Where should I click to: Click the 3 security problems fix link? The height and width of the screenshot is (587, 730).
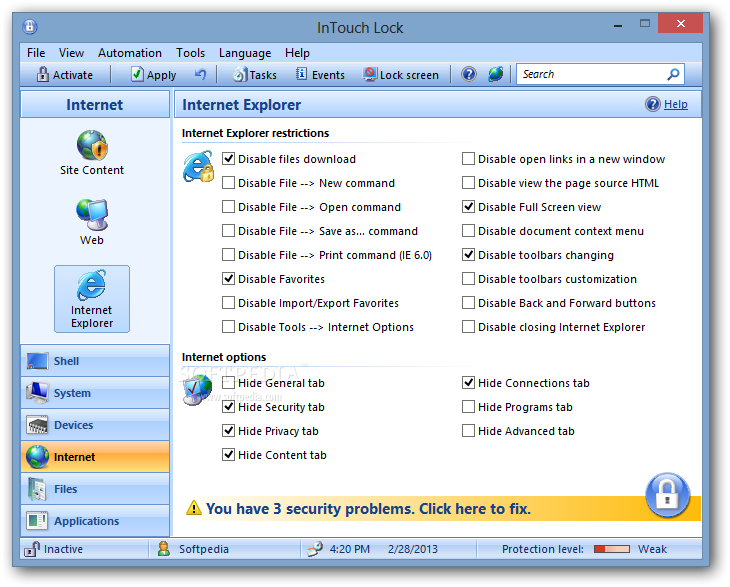[x=368, y=508]
